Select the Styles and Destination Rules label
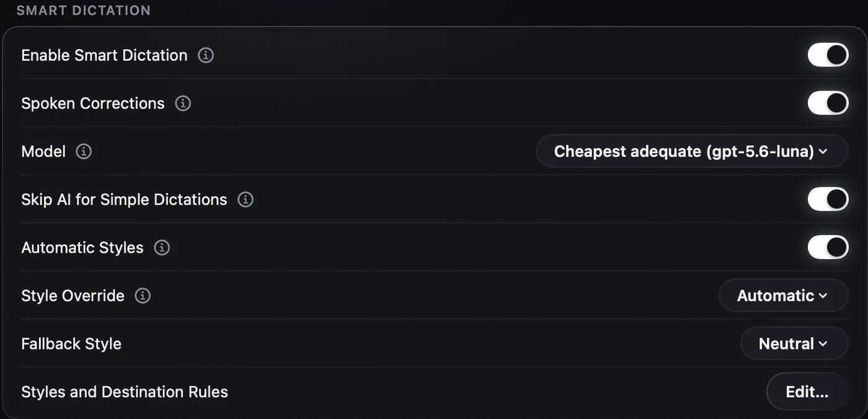The image size is (868, 419). 125,392
